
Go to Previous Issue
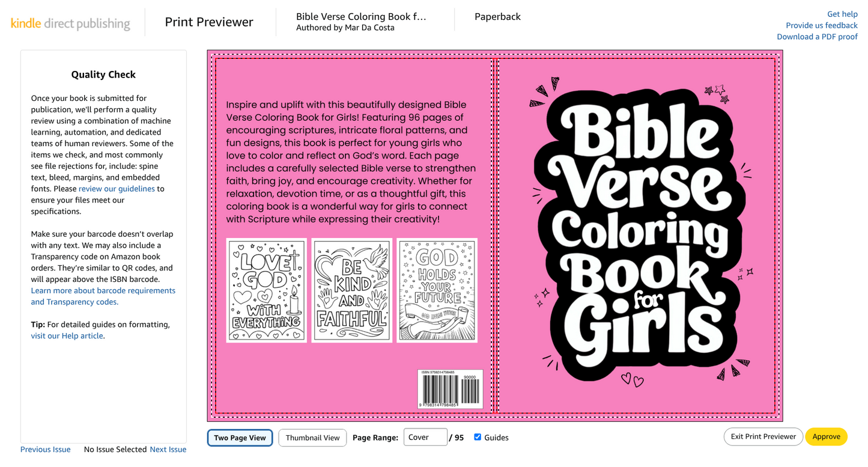point(45,450)
